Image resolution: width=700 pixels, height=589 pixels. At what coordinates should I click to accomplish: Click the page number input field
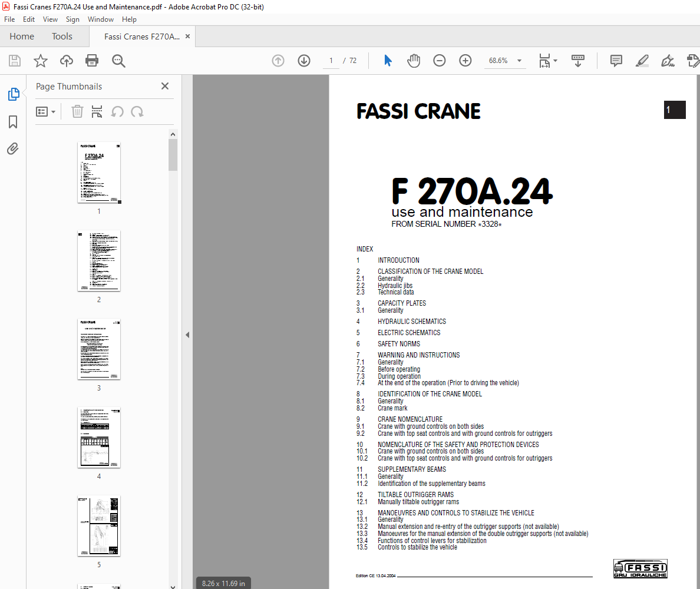tap(331, 61)
